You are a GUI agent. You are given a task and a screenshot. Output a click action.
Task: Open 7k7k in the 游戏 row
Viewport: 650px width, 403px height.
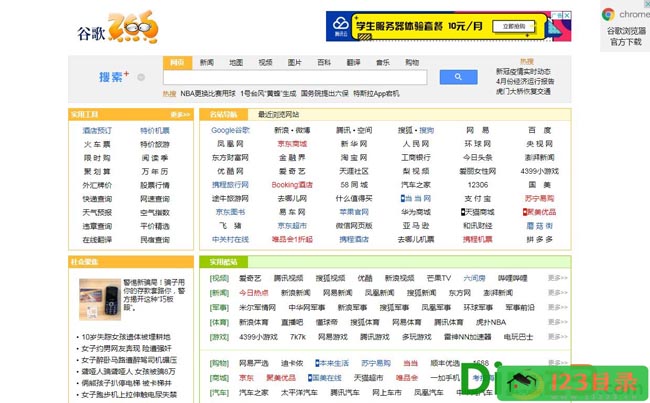pyautogui.click(x=298, y=337)
